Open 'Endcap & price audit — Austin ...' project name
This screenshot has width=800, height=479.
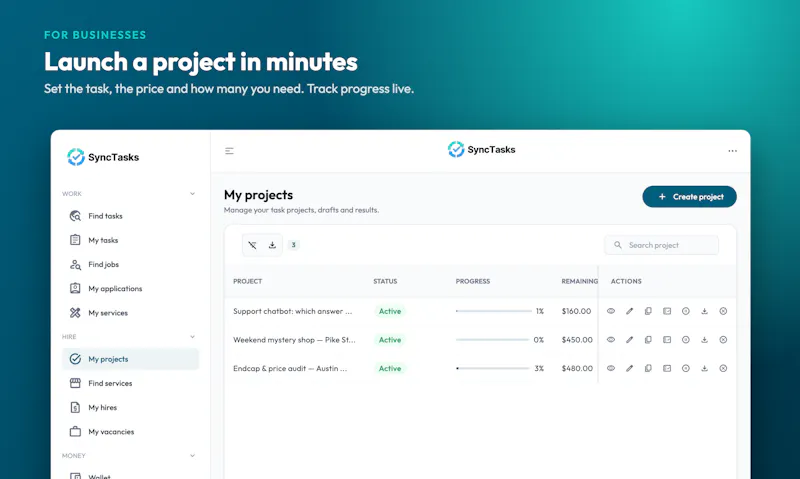[x=290, y=368]
